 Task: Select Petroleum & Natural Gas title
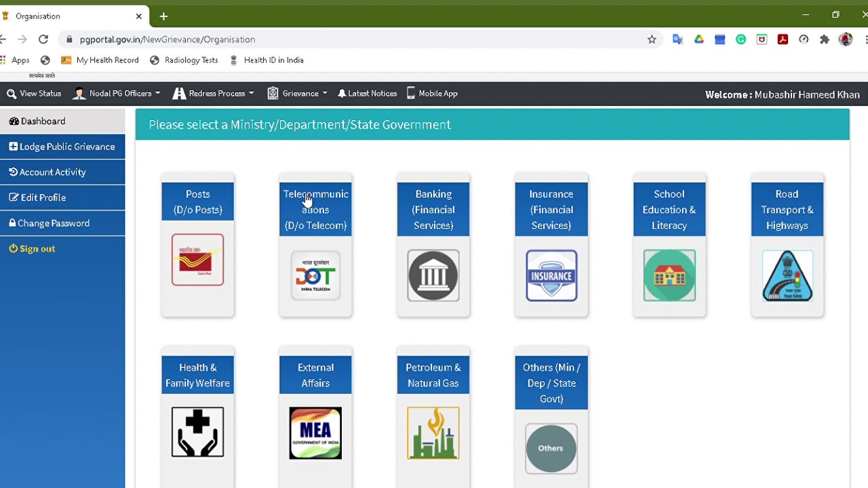tap(433, 375)
